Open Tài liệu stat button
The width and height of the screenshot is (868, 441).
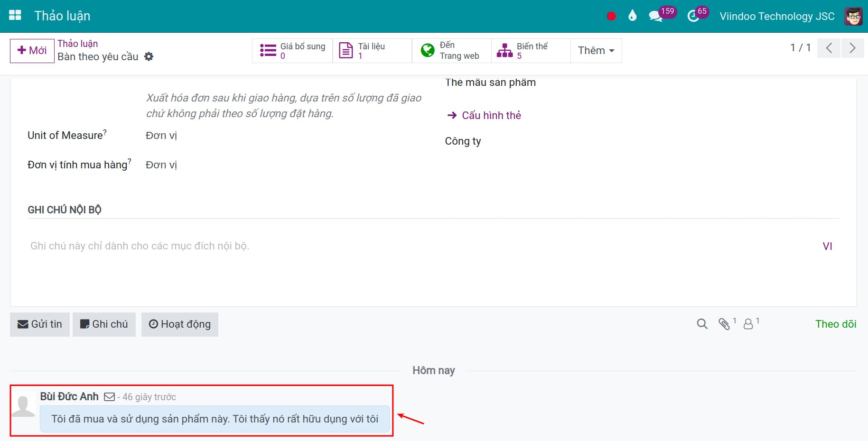pos(372,51)
